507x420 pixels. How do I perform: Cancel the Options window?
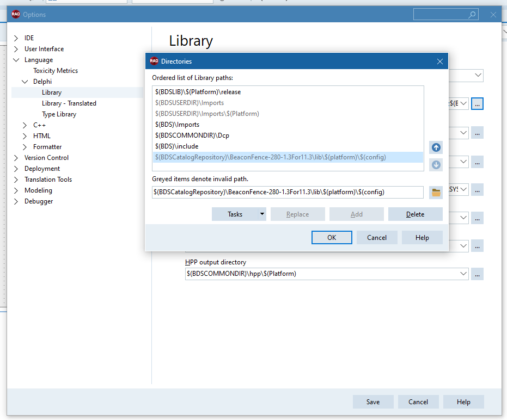[x=418, y=402]
